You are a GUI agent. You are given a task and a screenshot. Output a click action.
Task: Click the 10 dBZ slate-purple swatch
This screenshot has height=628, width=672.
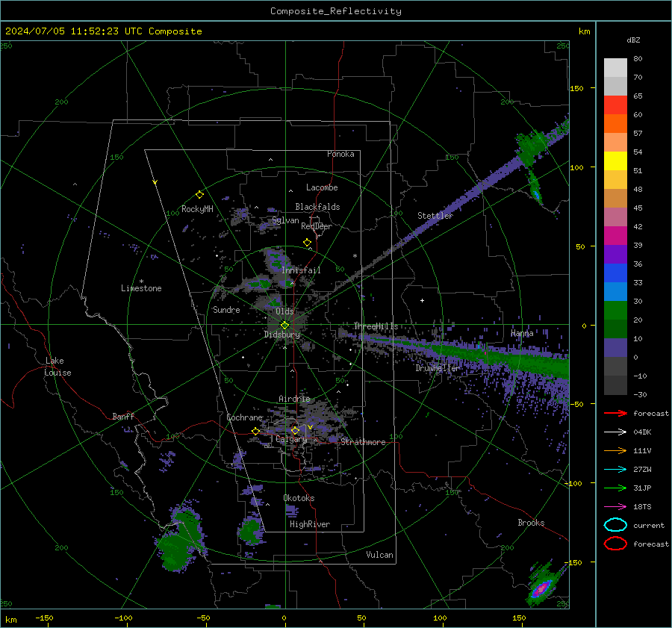click(x=615, y=348)
